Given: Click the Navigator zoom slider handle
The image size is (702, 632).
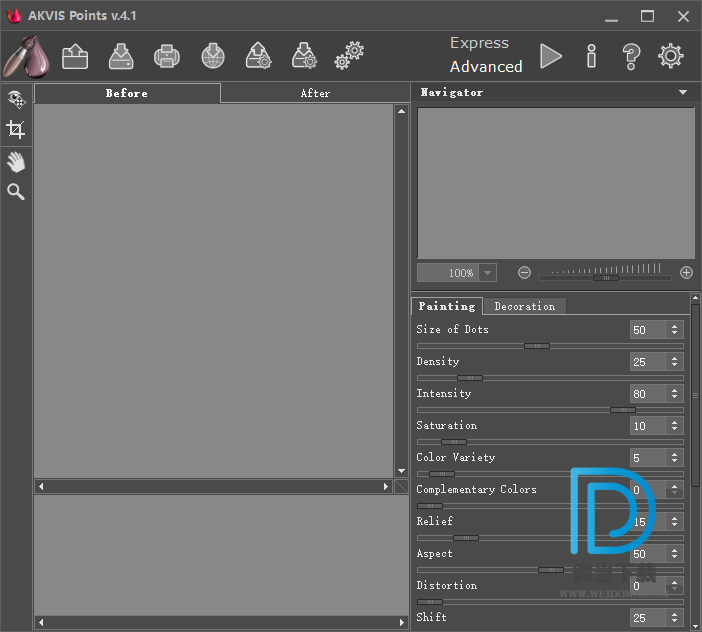Looking at the screenshot, I should 606,278.
